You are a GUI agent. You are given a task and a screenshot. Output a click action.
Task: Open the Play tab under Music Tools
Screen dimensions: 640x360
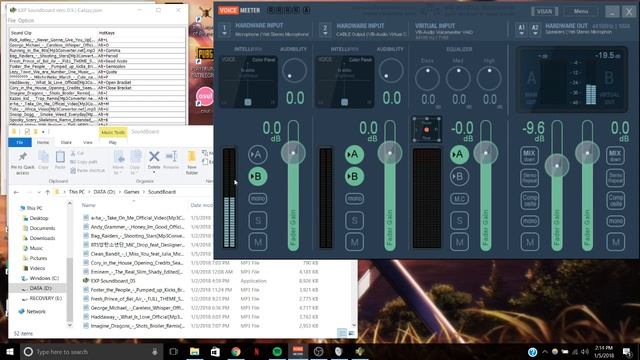tap(113, 142)
